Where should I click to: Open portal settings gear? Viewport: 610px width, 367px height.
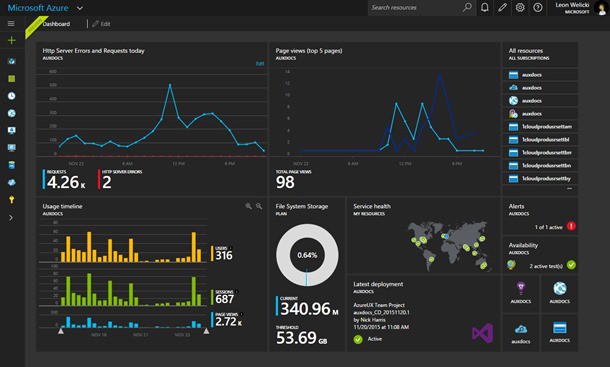(520, 7)
